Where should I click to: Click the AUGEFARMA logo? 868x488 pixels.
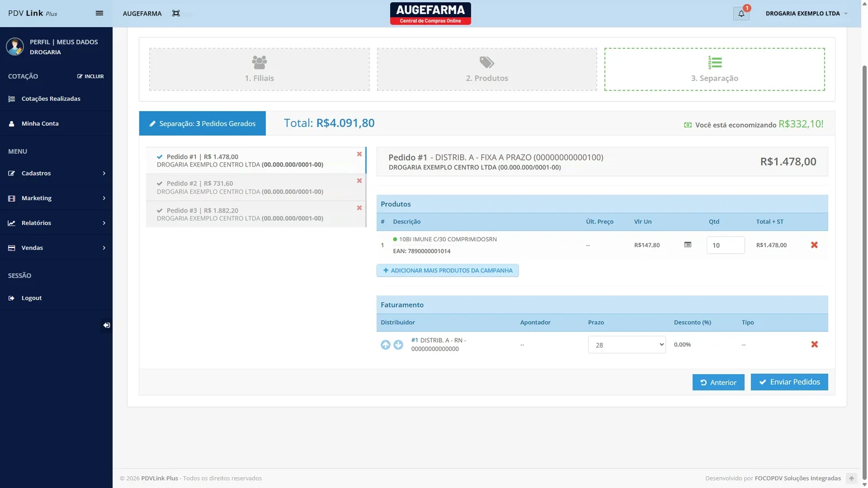coord(430,14)
